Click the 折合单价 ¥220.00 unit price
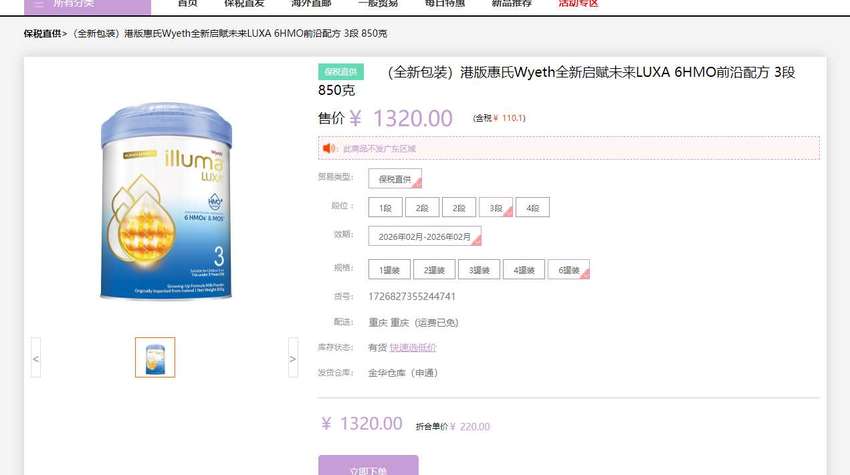 [453, 427]
